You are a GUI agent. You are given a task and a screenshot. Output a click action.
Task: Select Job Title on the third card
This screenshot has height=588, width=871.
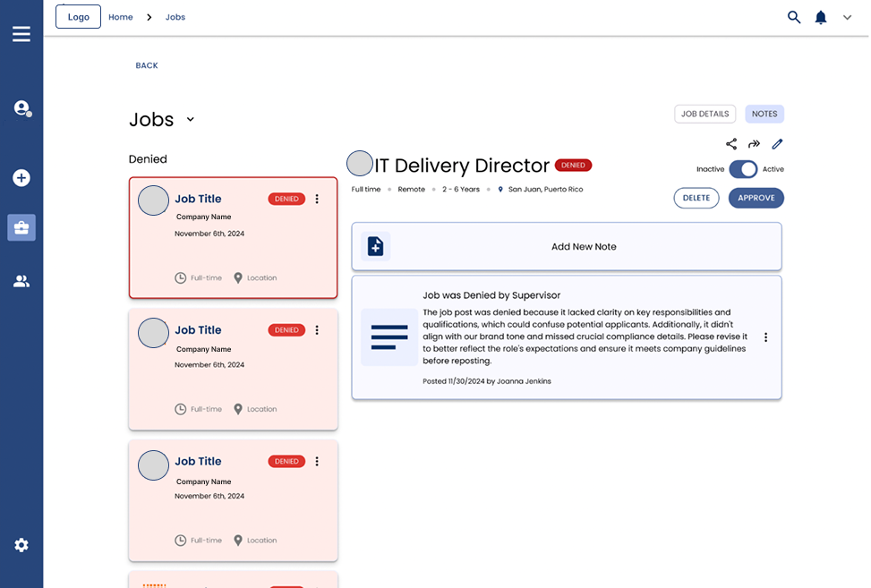(x=199, y=462)
